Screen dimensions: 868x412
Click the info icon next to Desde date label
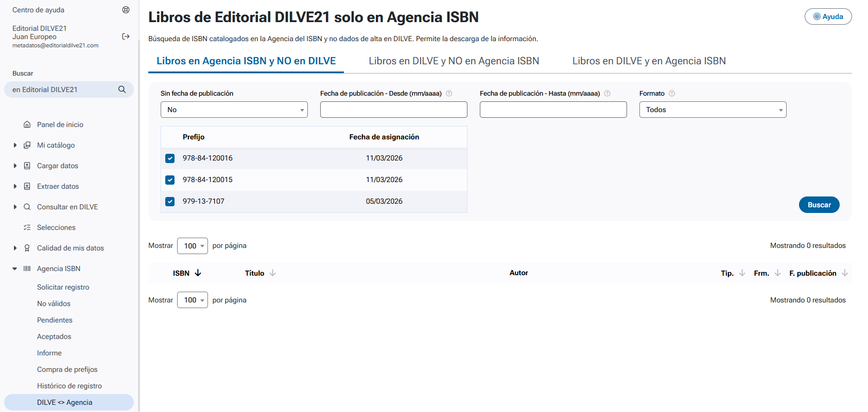(x=449, y=94)
